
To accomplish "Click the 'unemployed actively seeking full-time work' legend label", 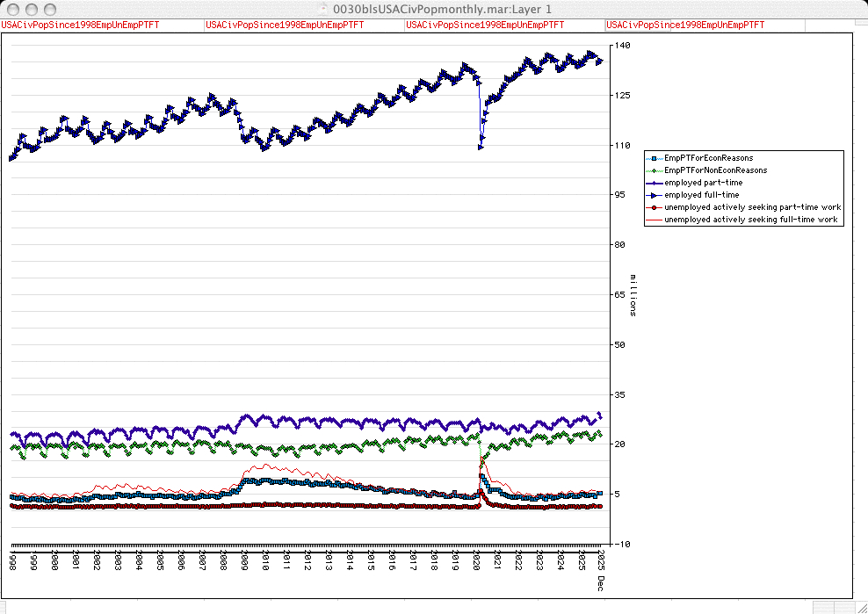I will [752, 220].
